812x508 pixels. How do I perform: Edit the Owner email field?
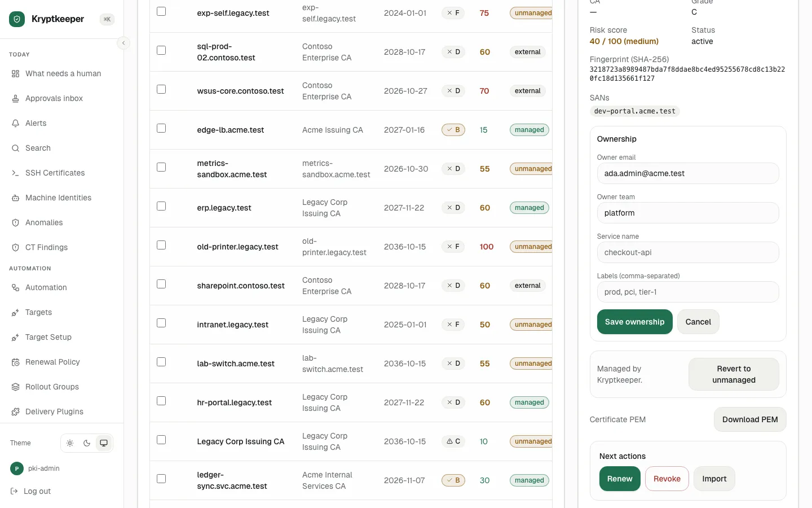point(688,173)
